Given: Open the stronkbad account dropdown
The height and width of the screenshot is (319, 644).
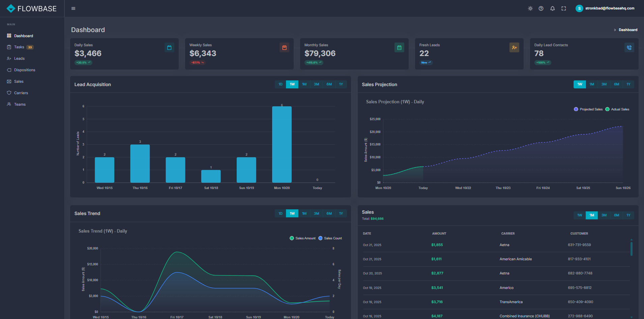Looking at the screenshot, I should pyautogui.click(x=605, y=8).
